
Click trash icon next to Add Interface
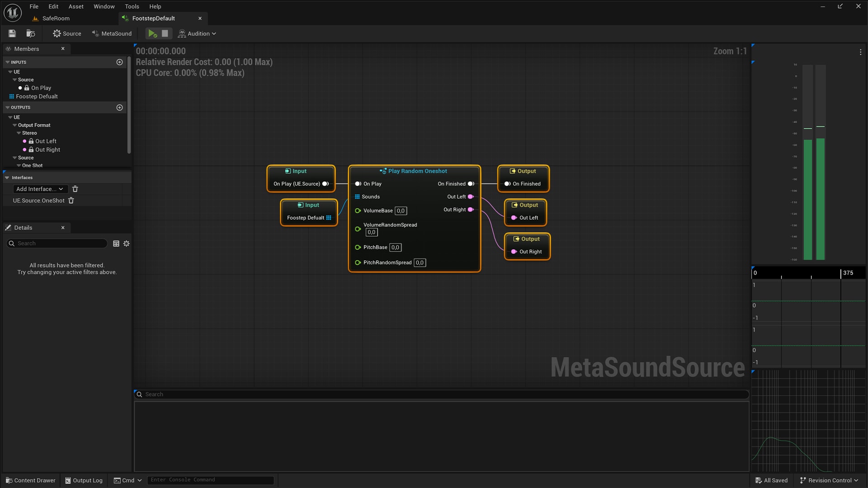click(x=75, y=189)
